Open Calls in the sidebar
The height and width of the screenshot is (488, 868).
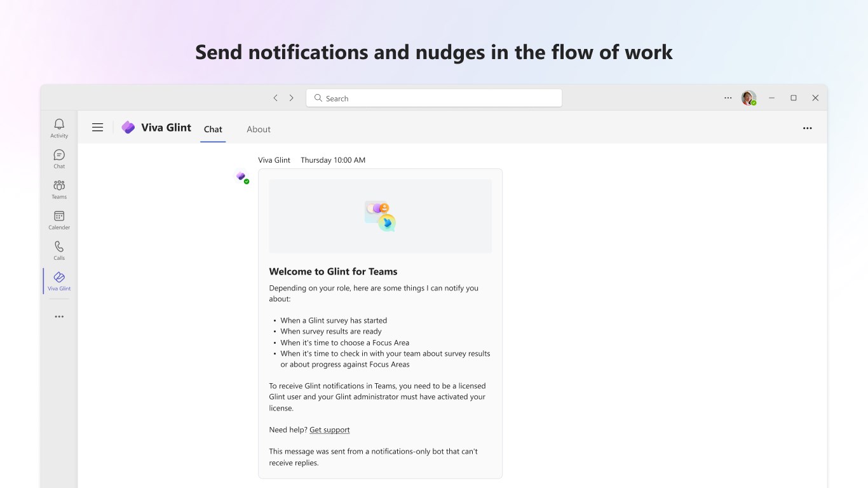click(x=59, y=250)
